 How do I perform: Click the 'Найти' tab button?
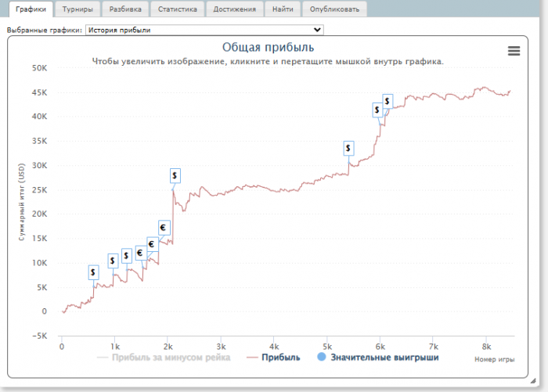(283, 9)
